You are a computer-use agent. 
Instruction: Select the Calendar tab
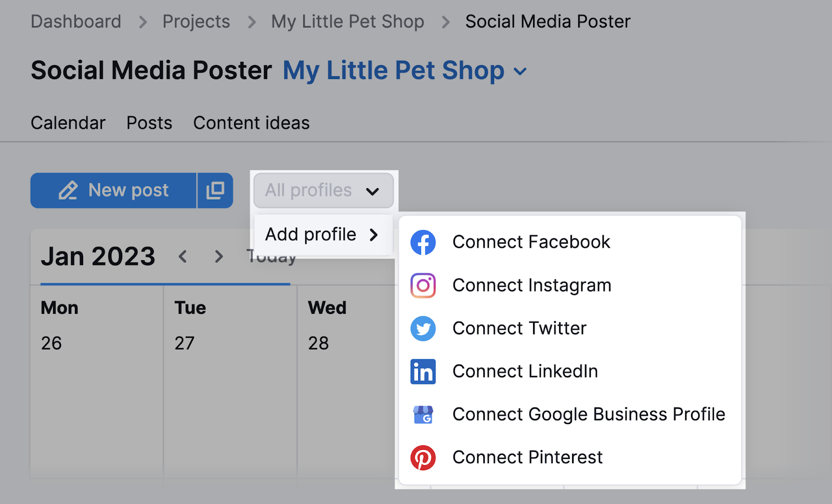tap(68, 123)
